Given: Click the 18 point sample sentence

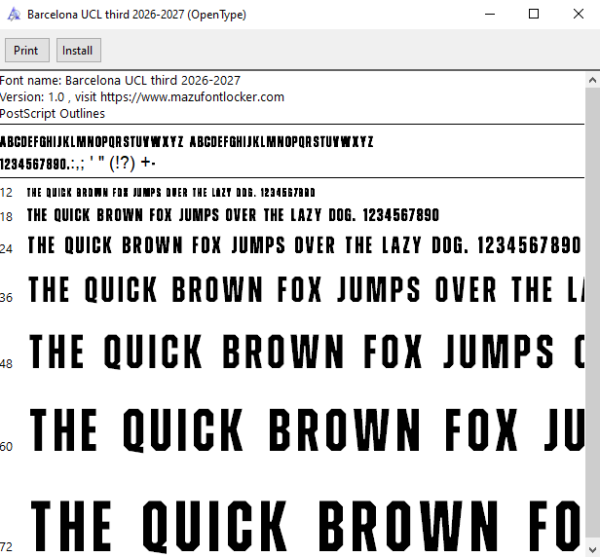Looking at the screenshot, I should pyautogui.click(x=233, y=215).
